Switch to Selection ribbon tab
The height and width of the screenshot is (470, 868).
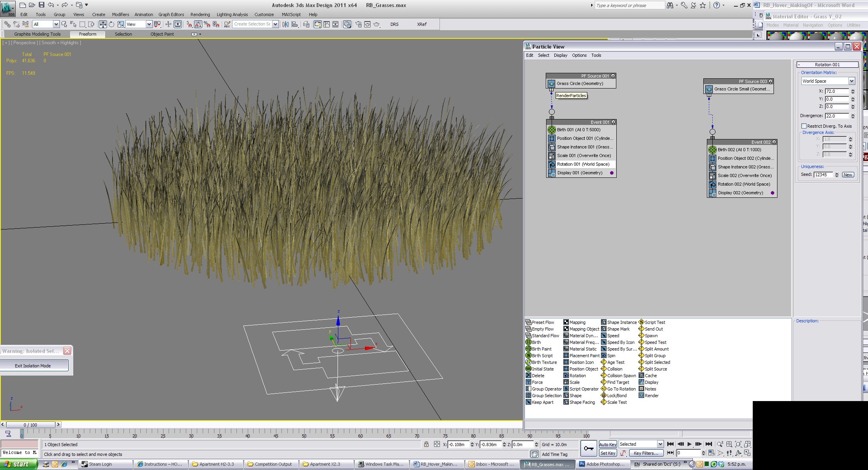123,34
